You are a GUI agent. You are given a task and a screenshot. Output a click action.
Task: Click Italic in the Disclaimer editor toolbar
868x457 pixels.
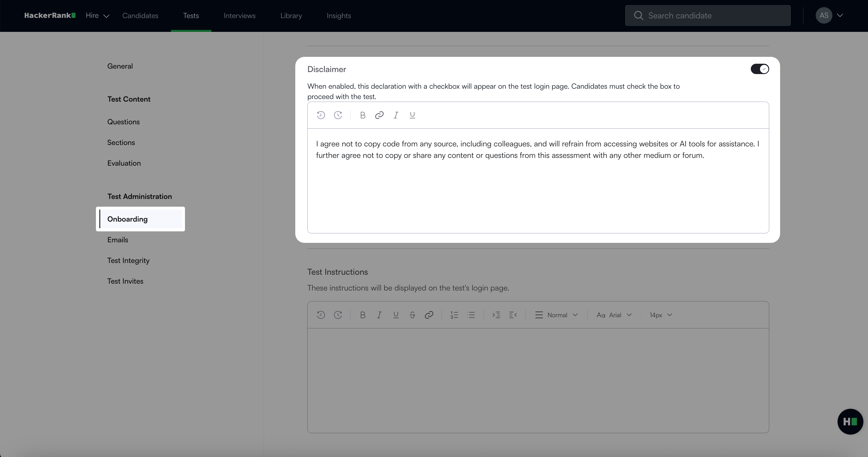[x=396, y=115]
